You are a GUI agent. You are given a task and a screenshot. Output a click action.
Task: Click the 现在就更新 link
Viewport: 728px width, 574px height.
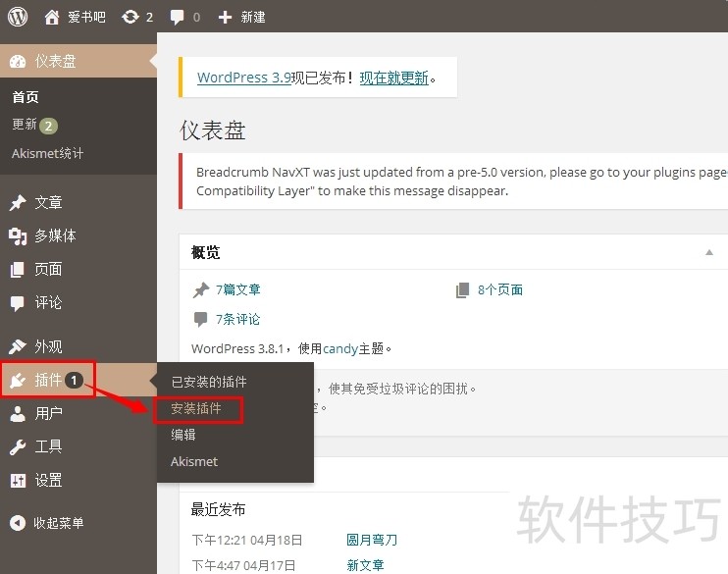tap(394, 78)
